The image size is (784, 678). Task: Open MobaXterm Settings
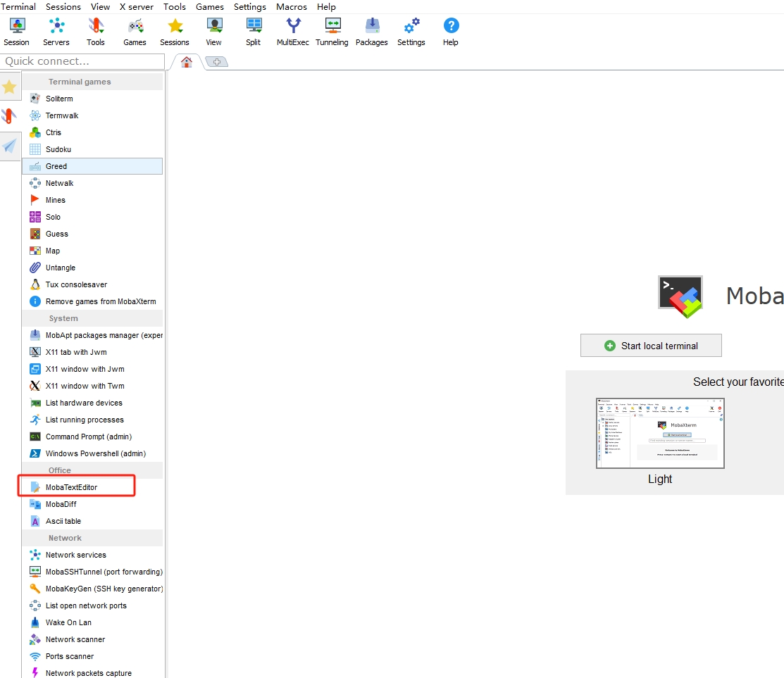coord(411,31)
